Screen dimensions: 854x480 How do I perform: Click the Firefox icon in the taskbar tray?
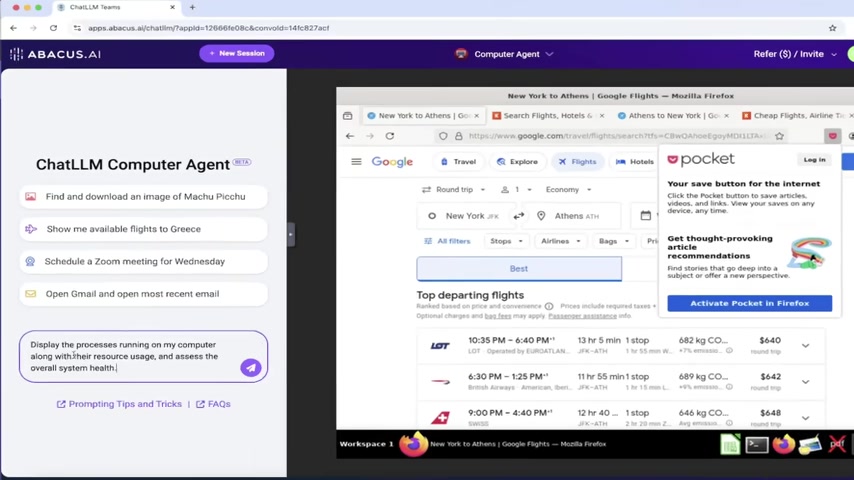point(783,444)
